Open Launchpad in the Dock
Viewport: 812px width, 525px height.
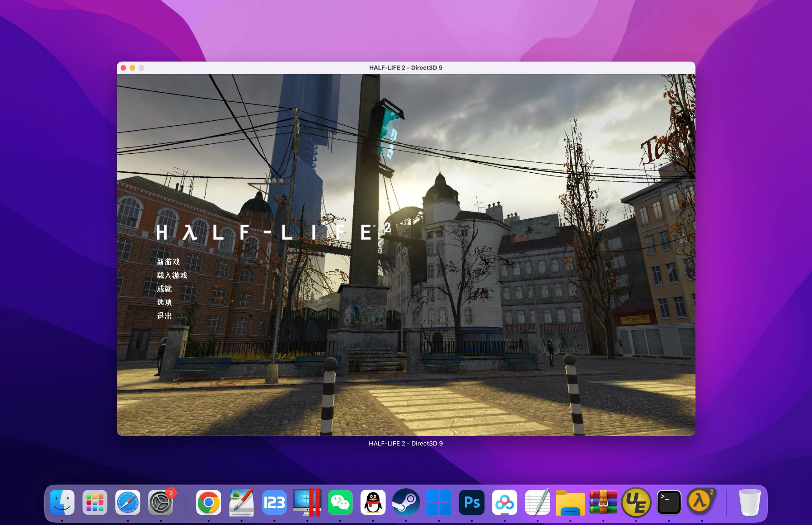[x=95, y=502]
